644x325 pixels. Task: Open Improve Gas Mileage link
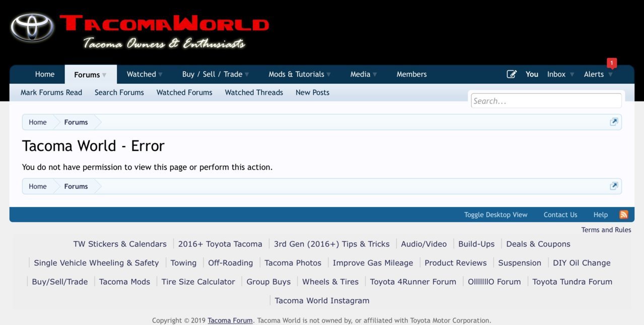[x=373, y=263]
